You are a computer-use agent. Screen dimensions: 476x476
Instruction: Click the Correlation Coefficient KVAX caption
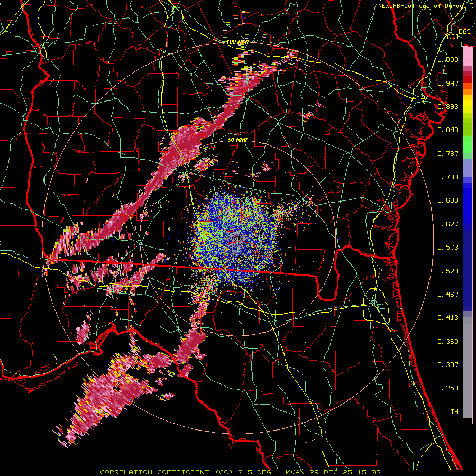click(240, 472)
